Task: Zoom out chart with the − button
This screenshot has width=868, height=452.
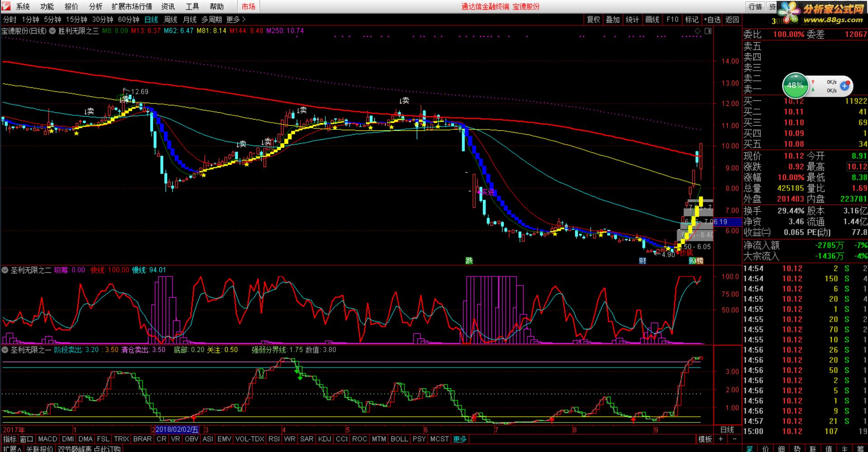Action: click(734, 439)
